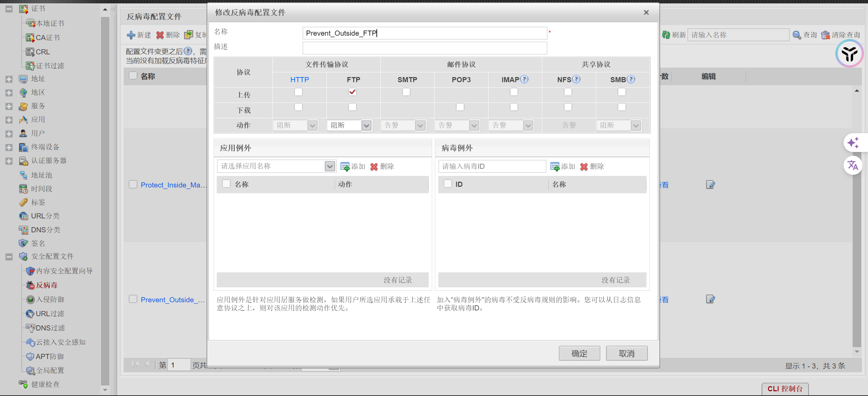This screenshot has width=868, height=396.
Task: Open 签名 sidebar item
Action: click(38, 244)
